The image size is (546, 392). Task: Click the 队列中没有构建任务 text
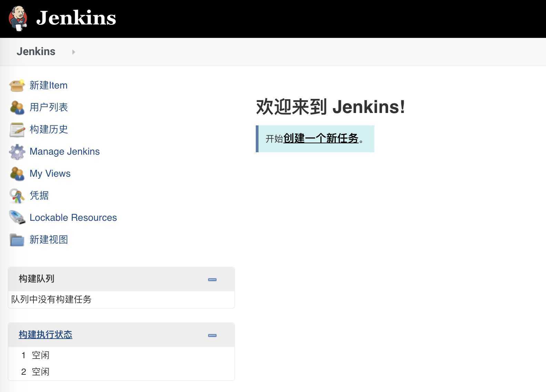51,299
